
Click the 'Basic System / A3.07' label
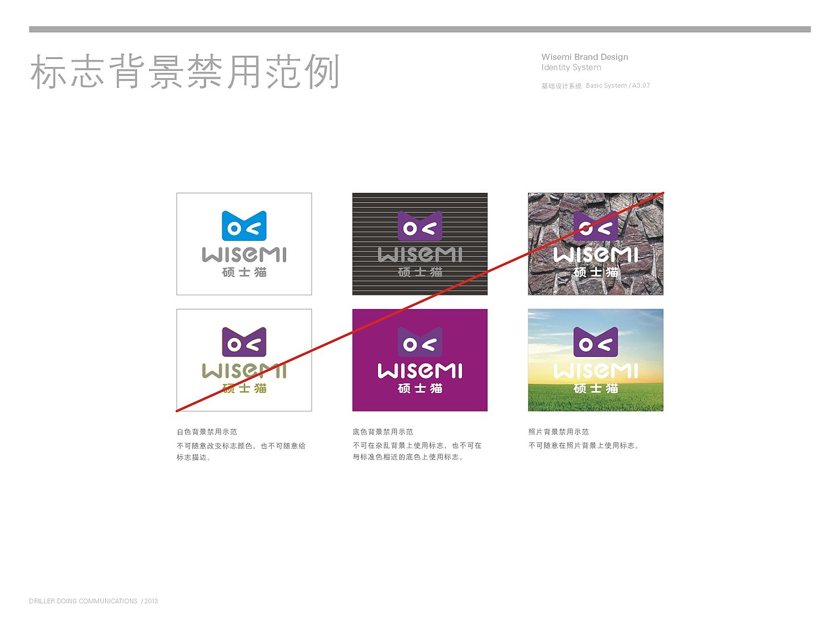point(618,86)
